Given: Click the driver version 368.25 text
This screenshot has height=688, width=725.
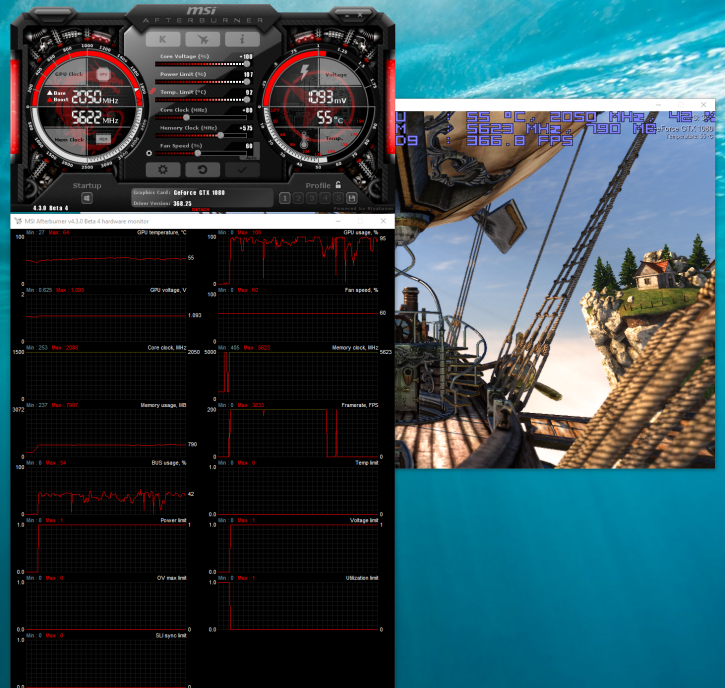Looking at the screenshot, I should click(182, 203).
